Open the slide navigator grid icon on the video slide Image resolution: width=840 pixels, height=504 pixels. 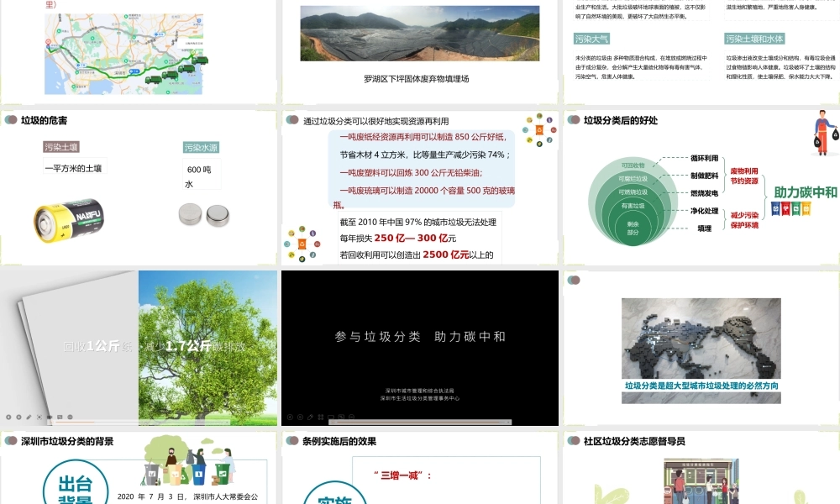(x=321, y=417)
